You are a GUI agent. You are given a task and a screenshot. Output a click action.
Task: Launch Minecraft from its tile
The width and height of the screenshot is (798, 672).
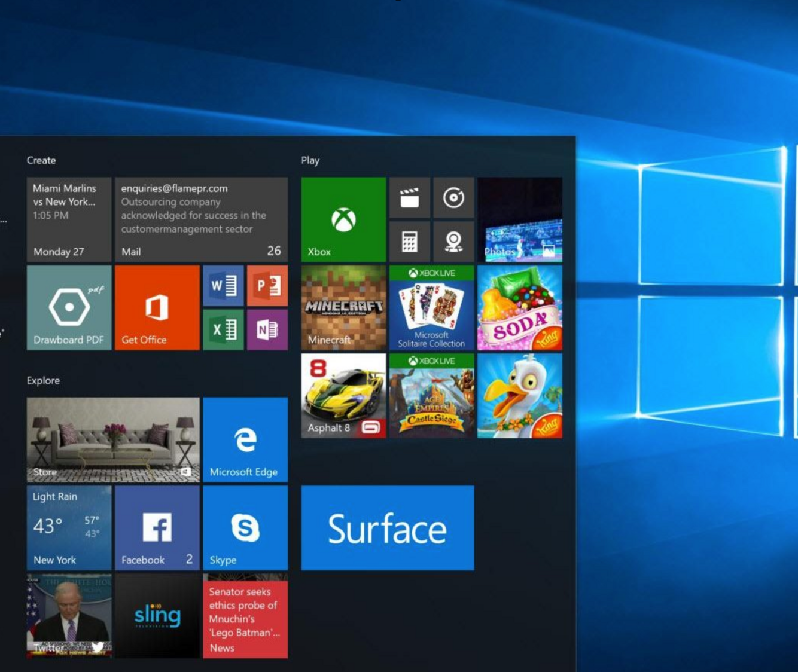point(343,308)
